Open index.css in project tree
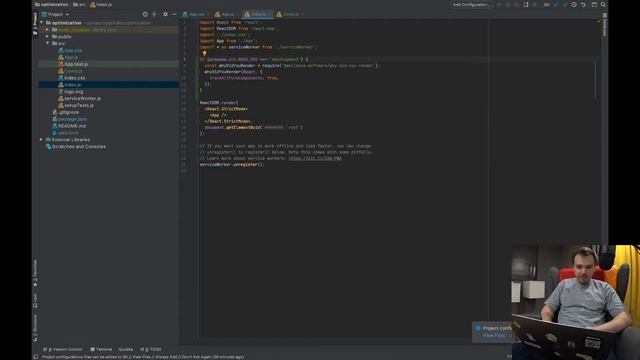The height and width of the screenshot is (360, 640). 71,78
